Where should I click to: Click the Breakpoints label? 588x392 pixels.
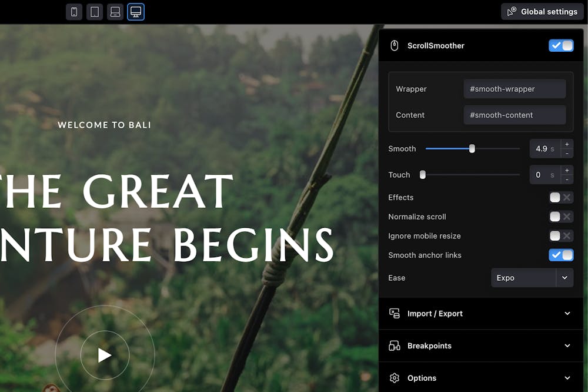(429, 346)
